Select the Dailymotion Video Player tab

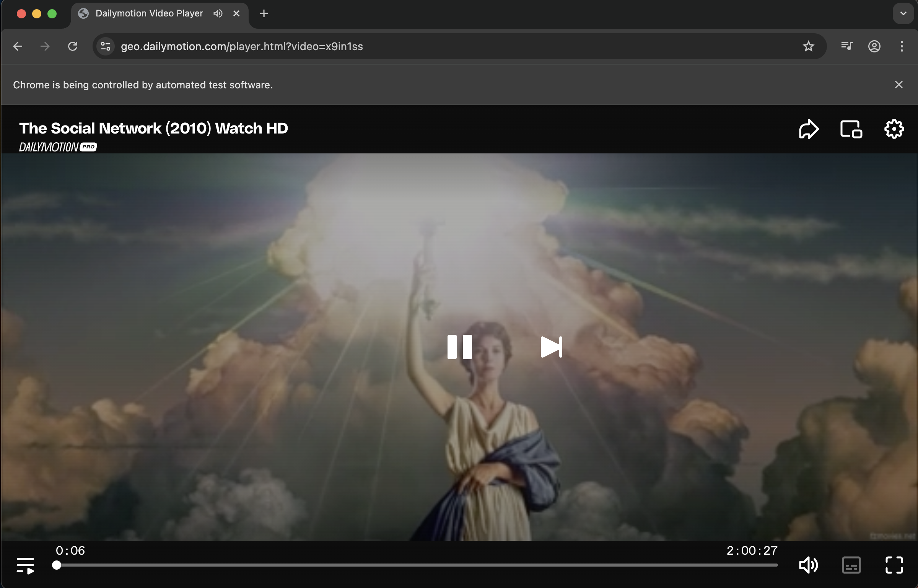149,14
